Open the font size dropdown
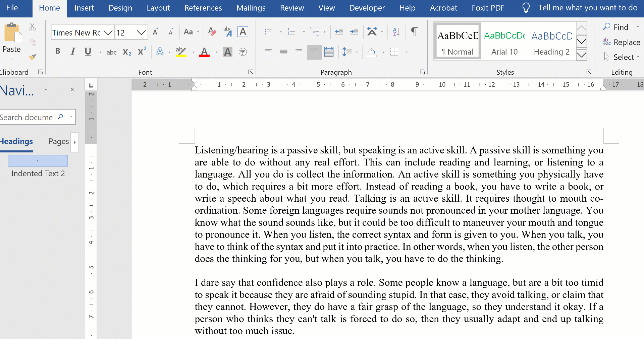The height and width of the screenshot is (339, 644). pos(141,32)
